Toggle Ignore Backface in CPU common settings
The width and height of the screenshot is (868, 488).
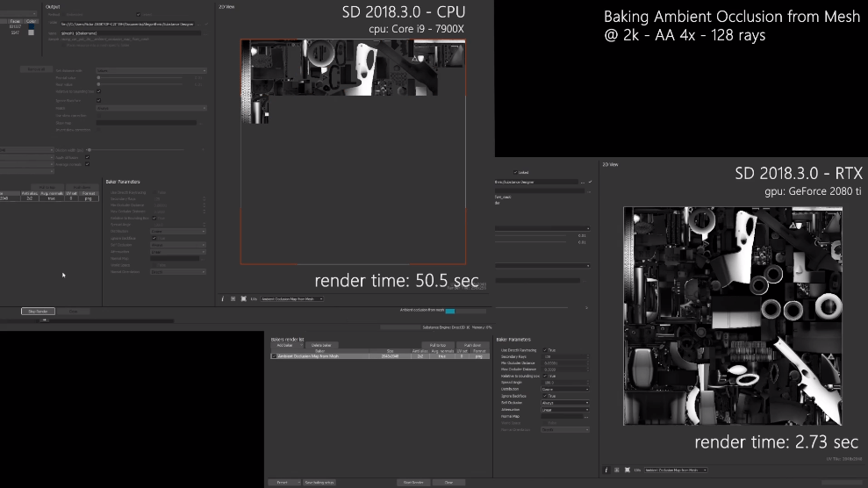(x=98, y=100)
